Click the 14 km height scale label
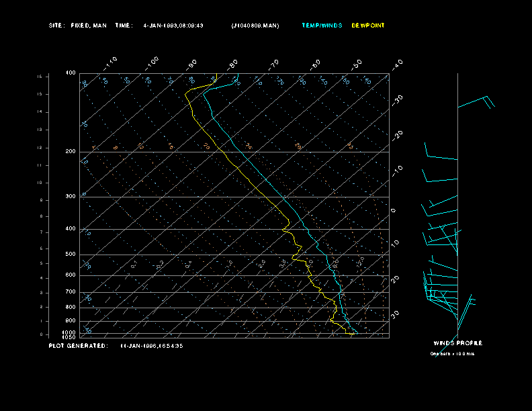Screen dimensions: 532x411 tap(40, 112)
